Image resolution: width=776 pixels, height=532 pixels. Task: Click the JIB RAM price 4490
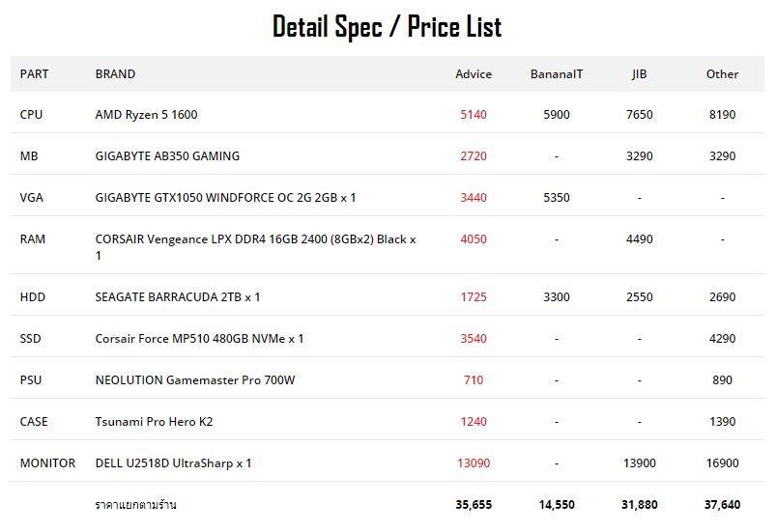point(640,239)
